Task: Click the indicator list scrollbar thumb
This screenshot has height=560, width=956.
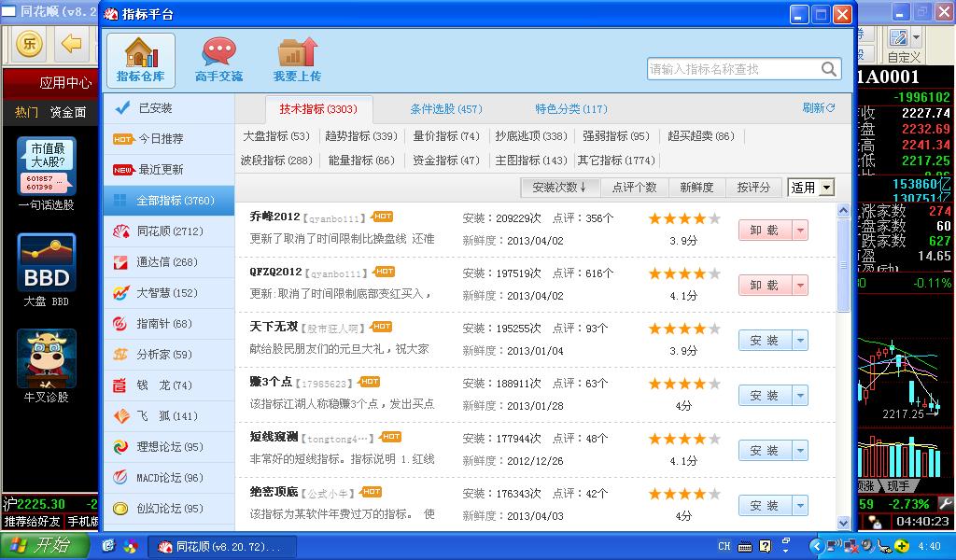Action: click(x=843, y=266)
